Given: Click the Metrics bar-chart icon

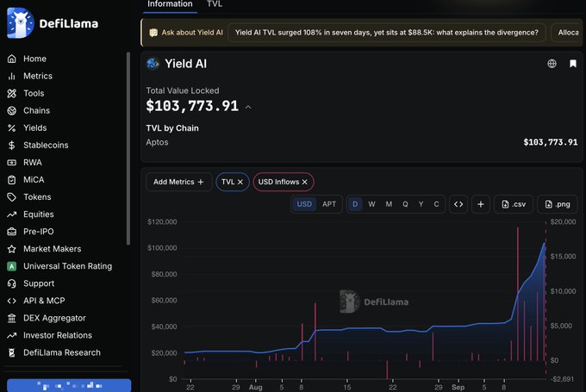Looking at the screenshot, I should (x=11, y=76).
